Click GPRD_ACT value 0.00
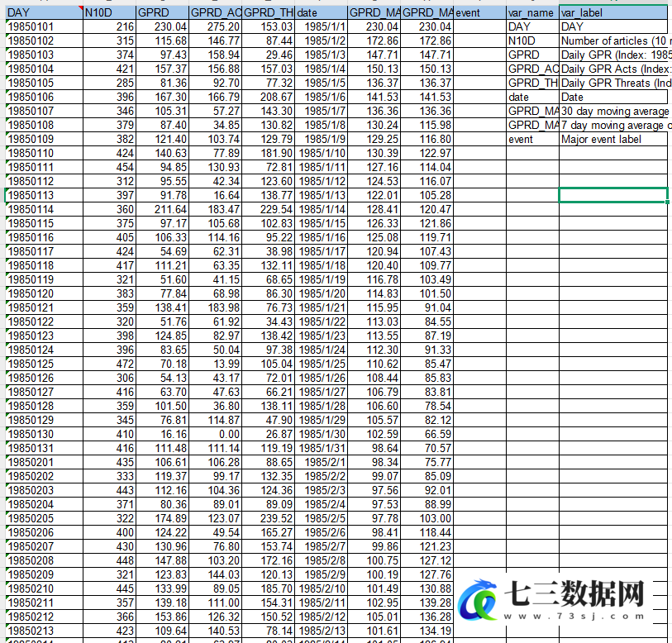The height and width of the screenshot is (643, 672). click(215, 434)
